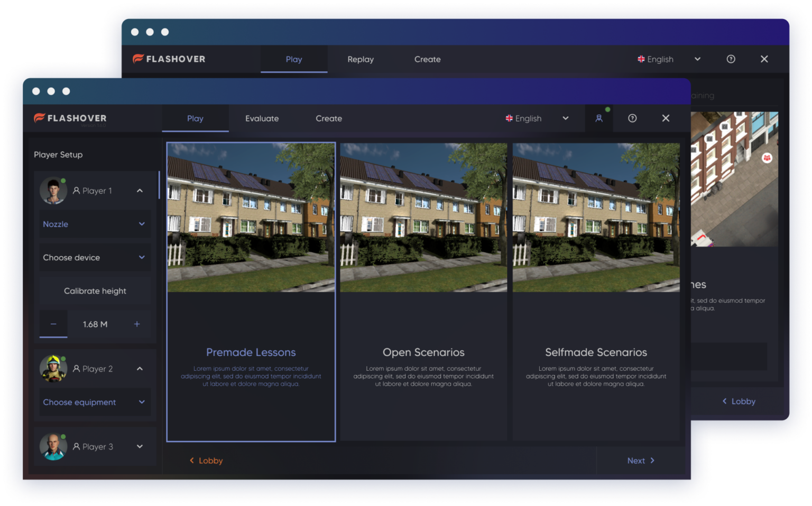Open the Nozzle dropdown

(x=95, y=224)
